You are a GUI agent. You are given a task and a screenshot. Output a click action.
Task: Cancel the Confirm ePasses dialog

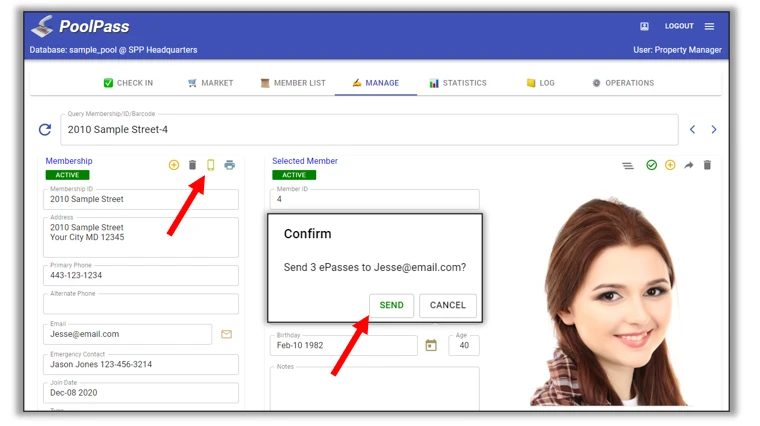point(447,305)
